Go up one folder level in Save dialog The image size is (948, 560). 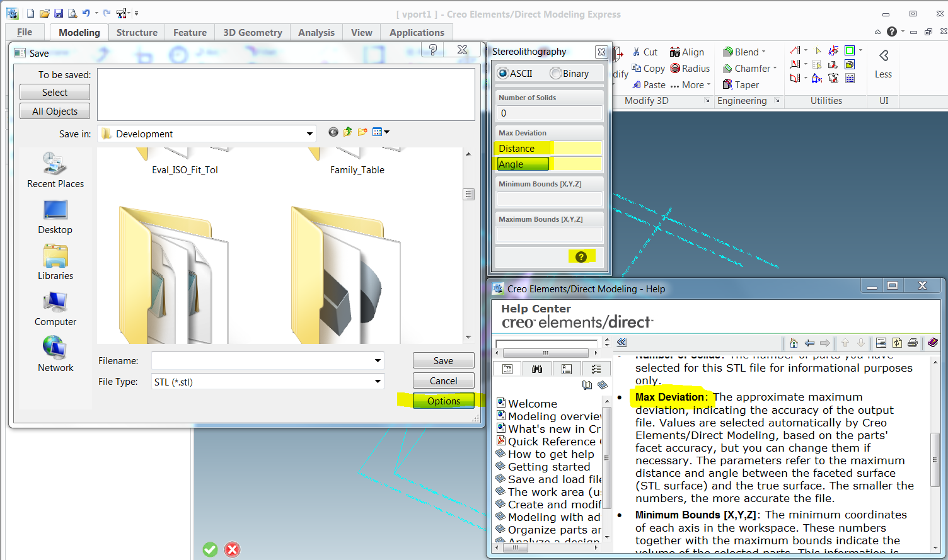(348, 132)
